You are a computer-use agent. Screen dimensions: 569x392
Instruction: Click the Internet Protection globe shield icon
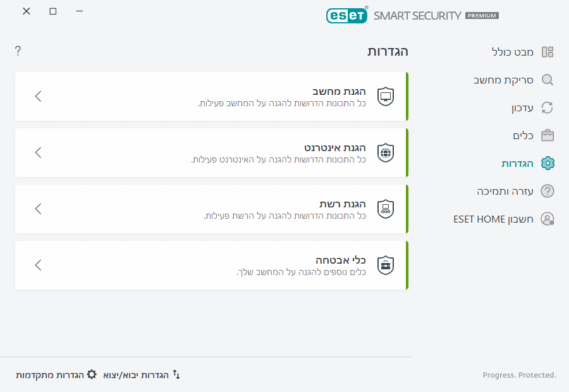[x=386, y=152]
